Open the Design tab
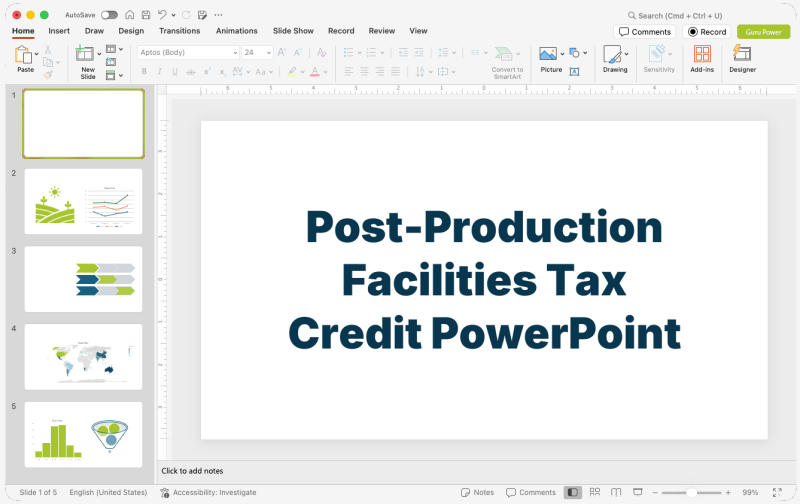This screenshot has height=504, width=800. tap(131, 31)
